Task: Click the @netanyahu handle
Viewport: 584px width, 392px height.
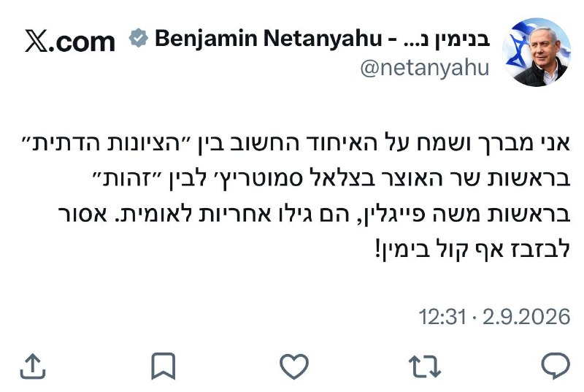Action: [425, 69]
